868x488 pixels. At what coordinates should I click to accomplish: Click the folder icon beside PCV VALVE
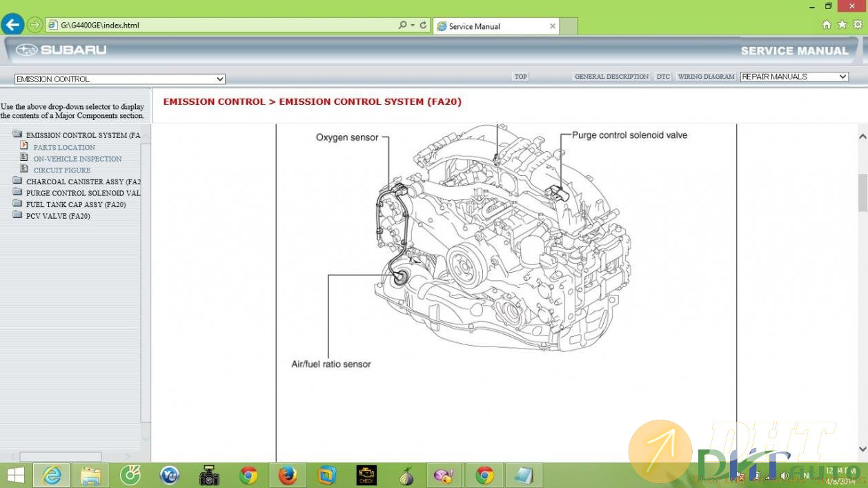tap(17, 215)
